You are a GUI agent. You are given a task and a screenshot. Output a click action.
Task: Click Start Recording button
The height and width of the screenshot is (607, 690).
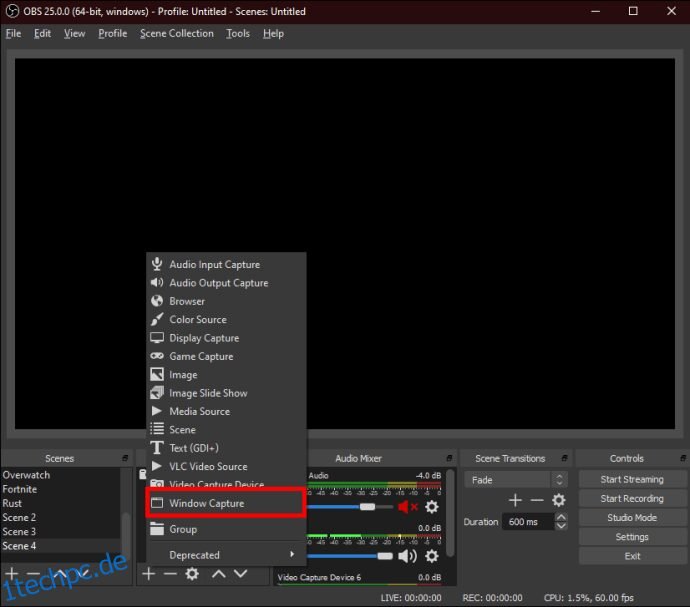[x=632, y=499]
